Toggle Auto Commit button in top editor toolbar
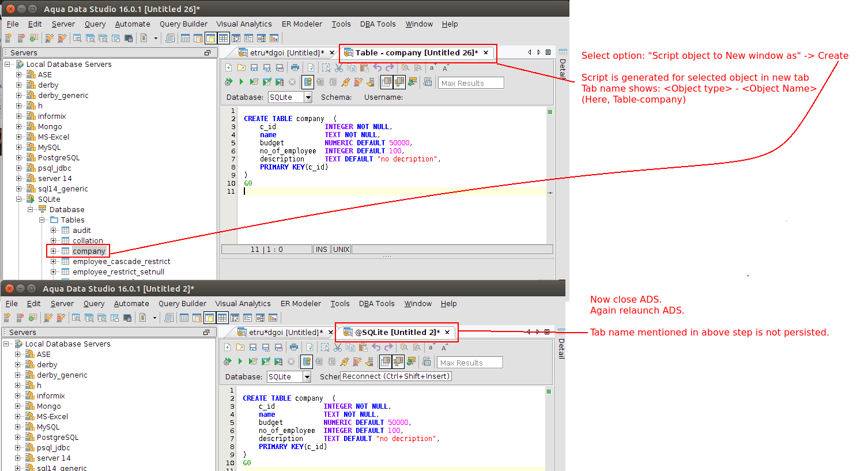This screenshot has width=868, height=471. (308, 82)
